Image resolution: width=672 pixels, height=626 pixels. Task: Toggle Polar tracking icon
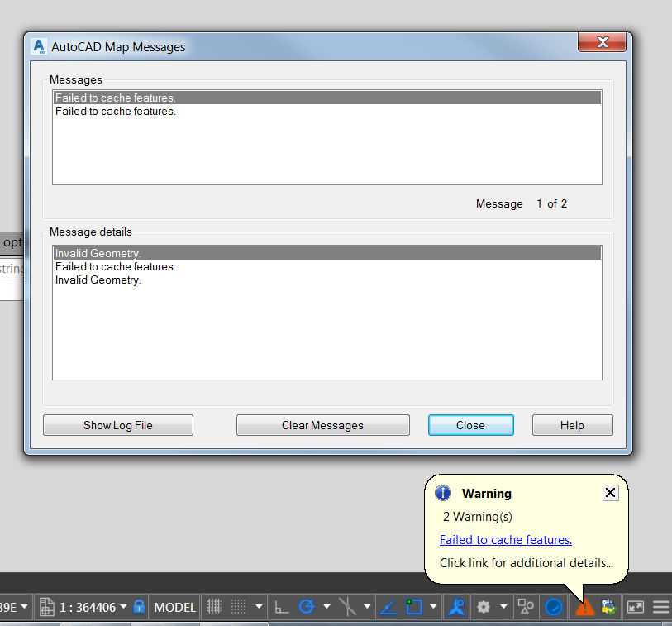(x=307, y=606)
